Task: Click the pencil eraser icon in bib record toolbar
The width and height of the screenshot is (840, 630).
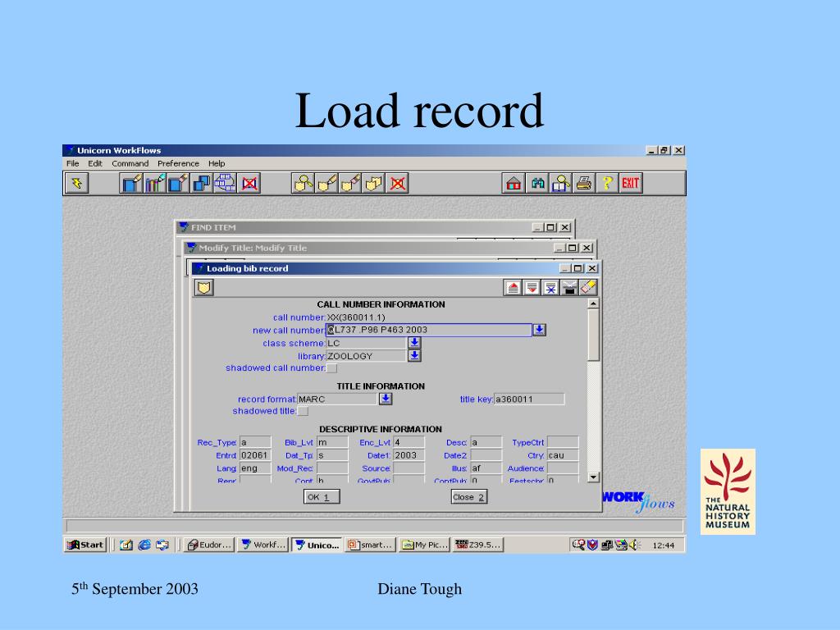Action: point(588,287)
